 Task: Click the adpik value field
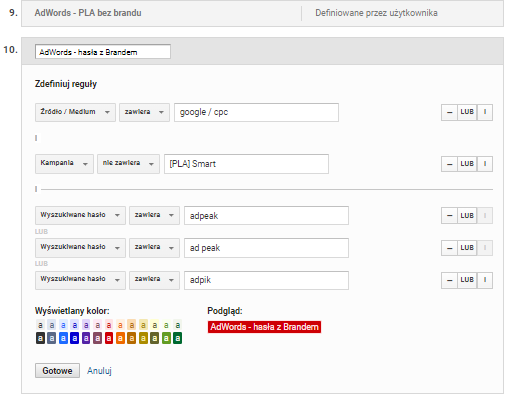(266, 280)
